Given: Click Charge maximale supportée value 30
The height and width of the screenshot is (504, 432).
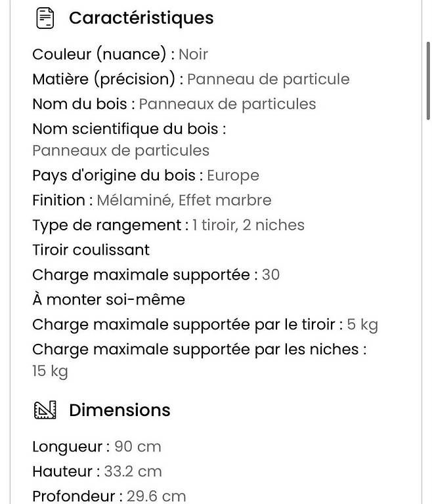Looking at the screenshot, I should pos(270,275).
